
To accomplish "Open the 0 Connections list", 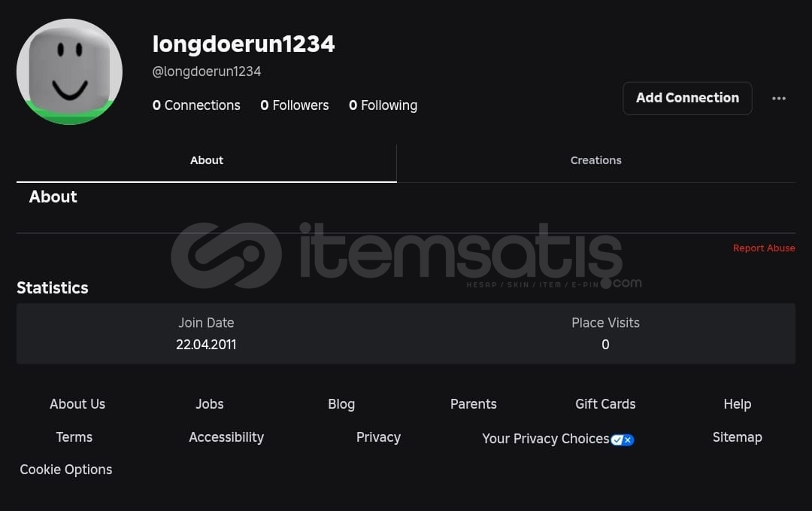I will click(x=196, y=105).
